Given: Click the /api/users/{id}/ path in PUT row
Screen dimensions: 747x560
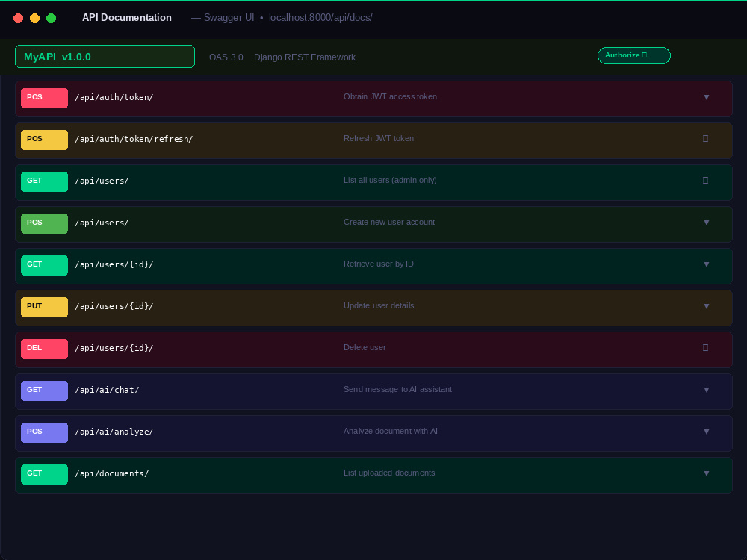Looking at the screenshot, I should click(114, 306).
